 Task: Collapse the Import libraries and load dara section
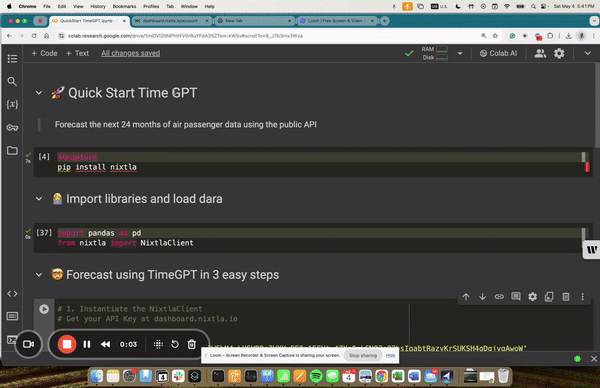39,199
